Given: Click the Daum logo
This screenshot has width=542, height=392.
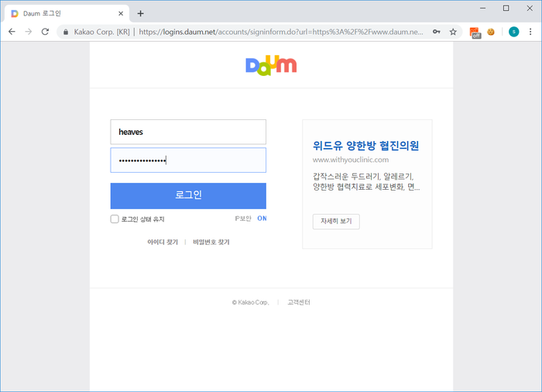Looking at the screenshot, I should 271,65.
